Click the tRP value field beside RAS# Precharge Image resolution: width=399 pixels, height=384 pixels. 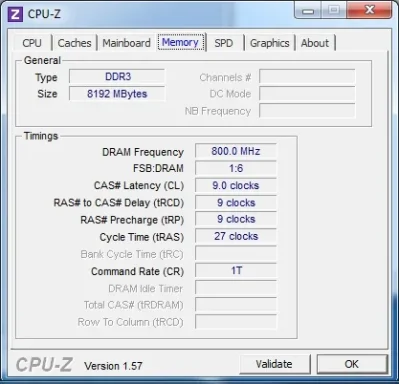tap(236, 219)
